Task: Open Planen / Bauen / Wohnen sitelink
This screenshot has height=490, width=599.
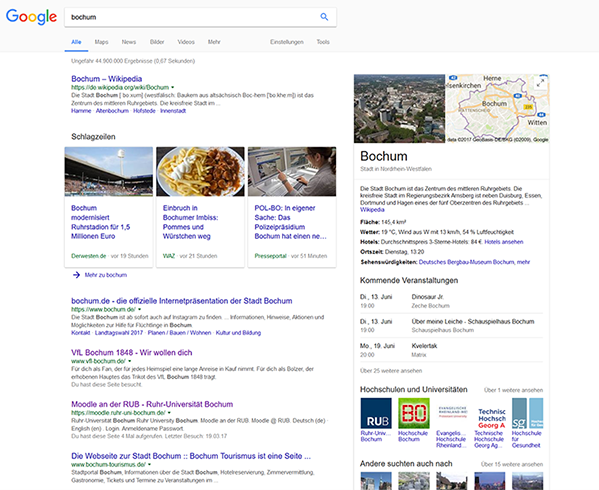Action: [180, 333]
